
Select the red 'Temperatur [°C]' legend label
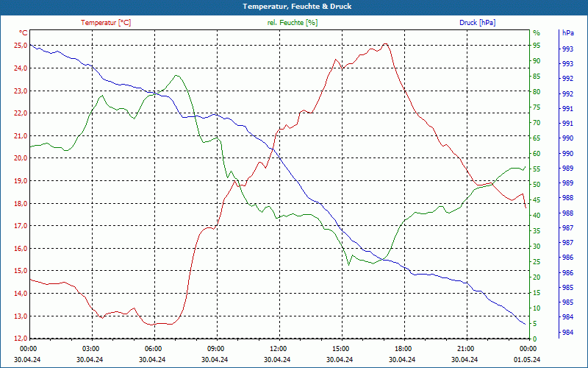tap(106, 23)
